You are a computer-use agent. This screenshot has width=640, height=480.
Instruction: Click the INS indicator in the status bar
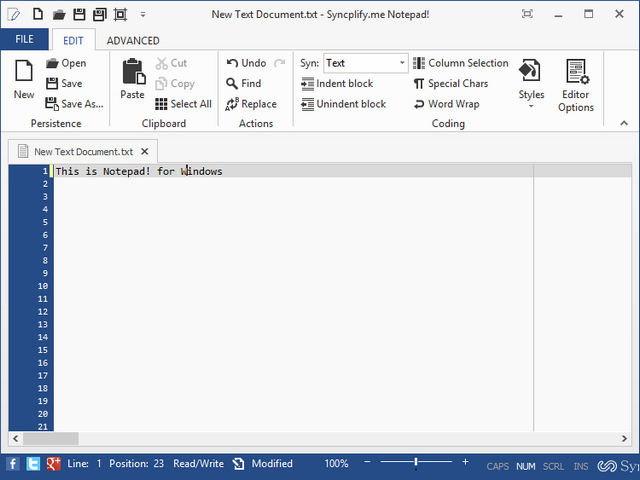581,467
